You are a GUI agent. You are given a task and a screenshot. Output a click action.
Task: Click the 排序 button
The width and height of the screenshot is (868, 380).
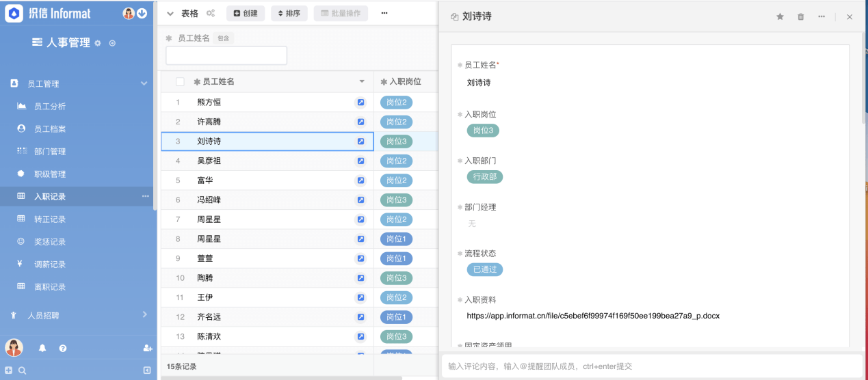point(289,13)
